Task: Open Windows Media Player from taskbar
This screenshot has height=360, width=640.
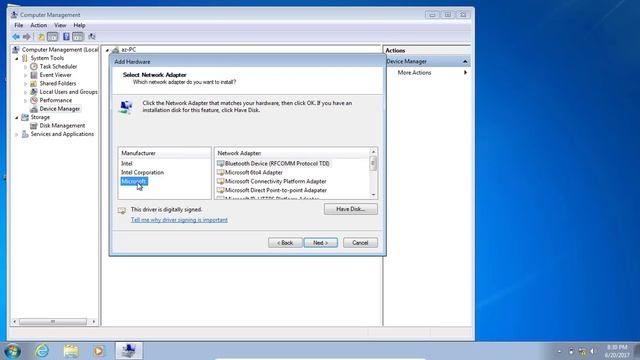Action: pyautogui.click(x=99, y=351)
